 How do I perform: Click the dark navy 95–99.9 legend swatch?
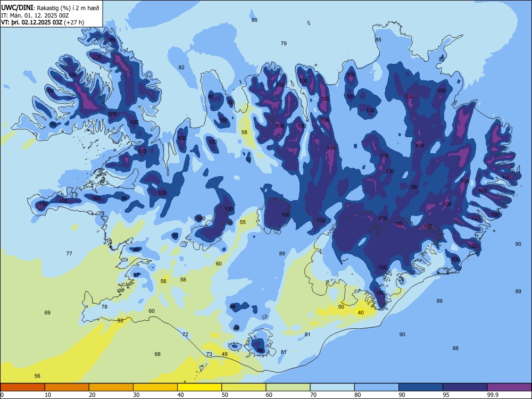[465, 387]
